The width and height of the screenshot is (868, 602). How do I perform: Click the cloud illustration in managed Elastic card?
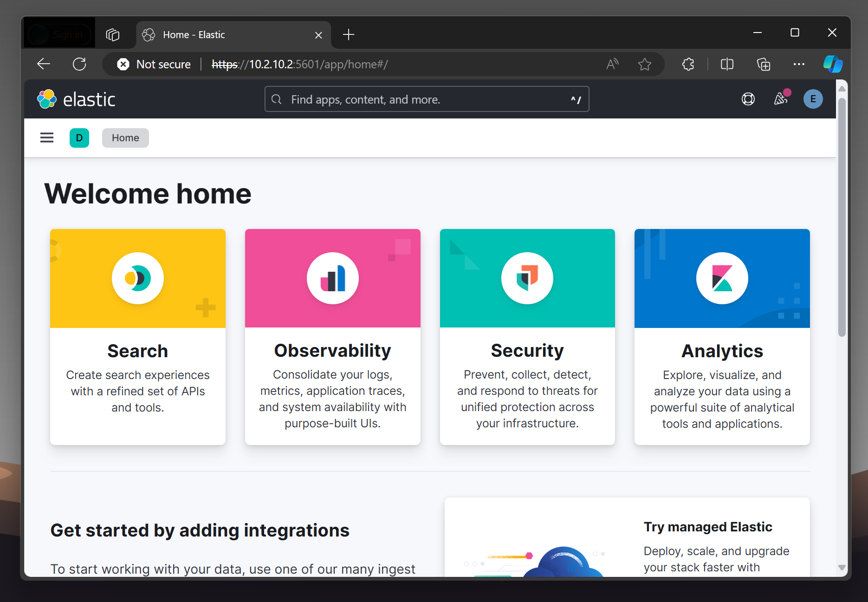563,562
